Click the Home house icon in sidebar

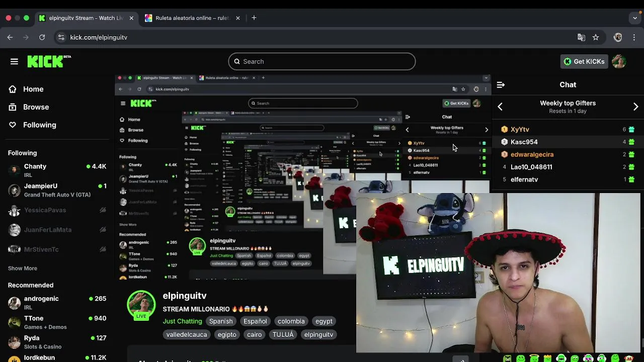point(13,89)
